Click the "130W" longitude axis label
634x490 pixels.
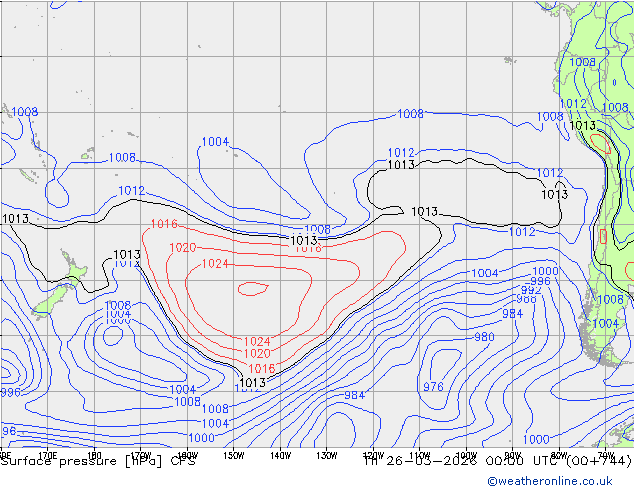coord(327,456)
